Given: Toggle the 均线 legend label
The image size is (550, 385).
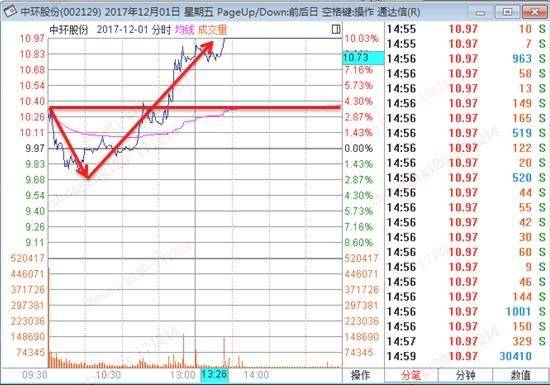Looking at the screenshot, I should 184,30.
